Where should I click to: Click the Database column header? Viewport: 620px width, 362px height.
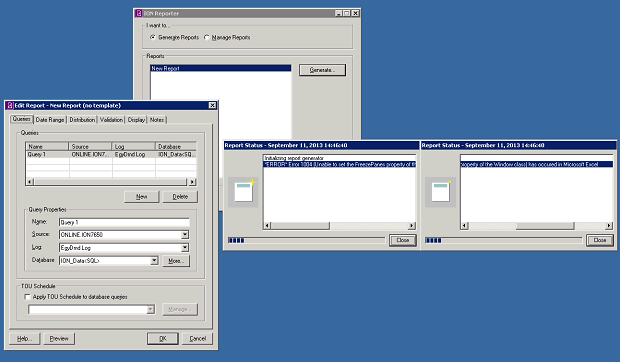pyautogui.click(x=176, y=146)
